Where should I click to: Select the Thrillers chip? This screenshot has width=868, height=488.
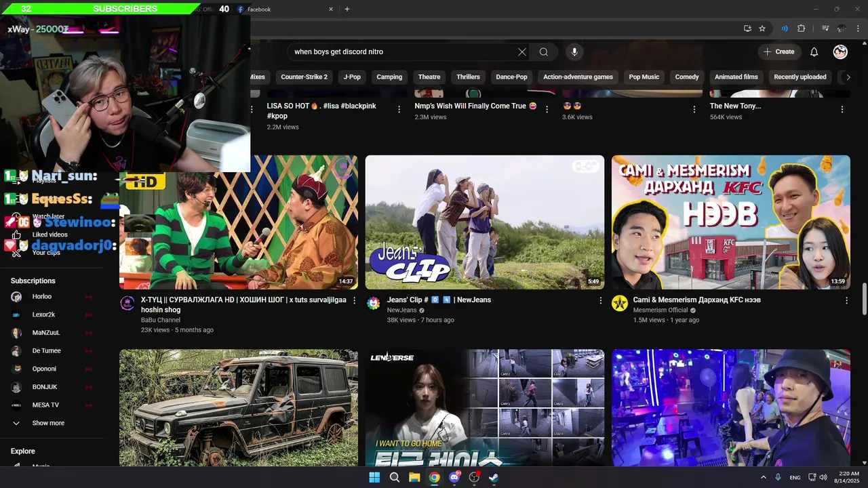[468, 77]
